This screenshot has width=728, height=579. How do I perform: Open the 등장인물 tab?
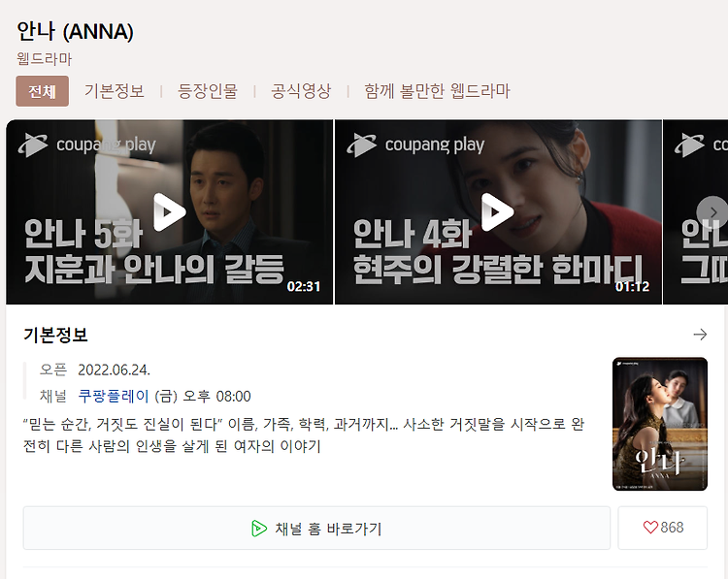(x=208, y=91)
